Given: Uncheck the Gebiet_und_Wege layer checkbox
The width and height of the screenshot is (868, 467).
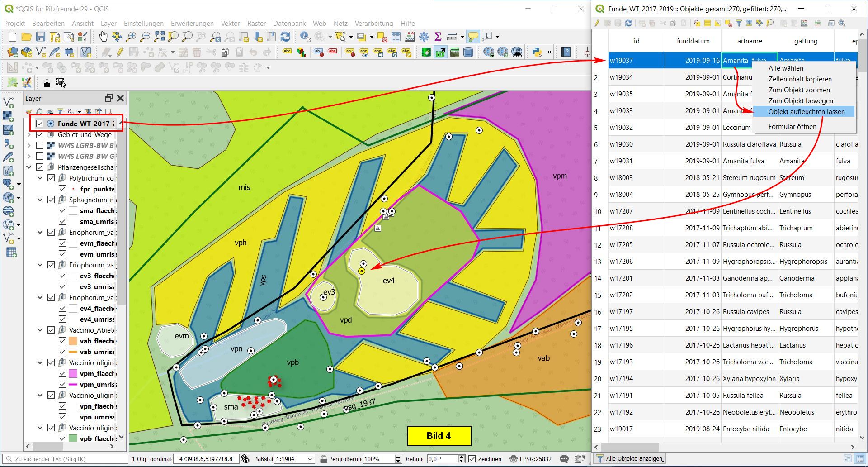Looking at the screenshot, I should click(40, 134).
